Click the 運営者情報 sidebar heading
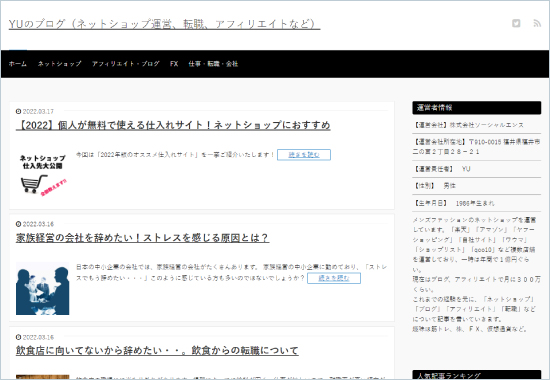The width and height of the screenshot is (550, 380). (x=477, y=108)
